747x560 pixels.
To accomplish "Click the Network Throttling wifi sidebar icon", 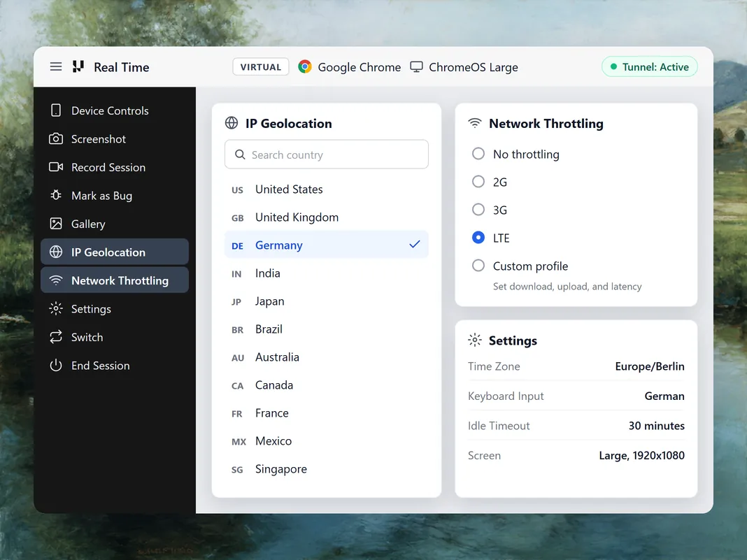I will pyautogui.click(x=56, y=280).
